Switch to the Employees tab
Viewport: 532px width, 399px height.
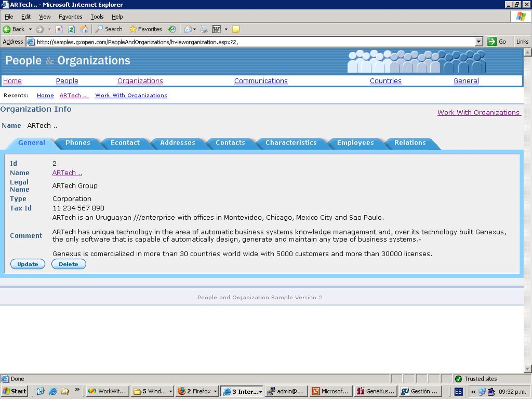click(355, 143)
